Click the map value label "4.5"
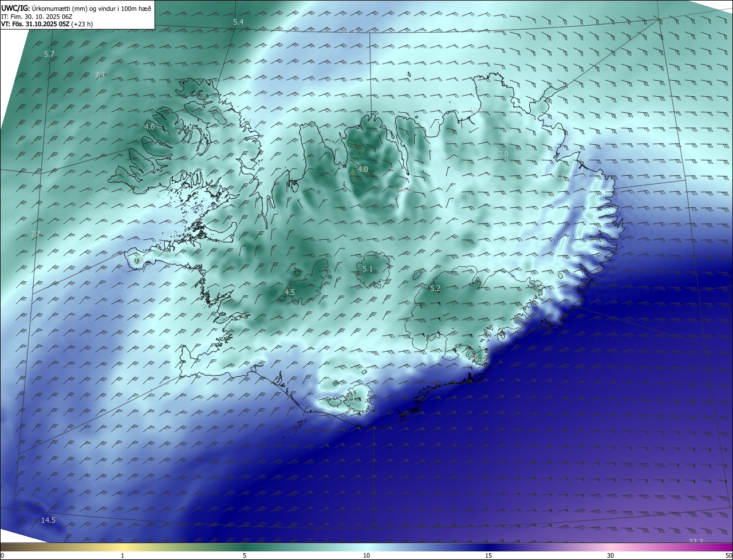The image size is (733, 560). [290, 292]
